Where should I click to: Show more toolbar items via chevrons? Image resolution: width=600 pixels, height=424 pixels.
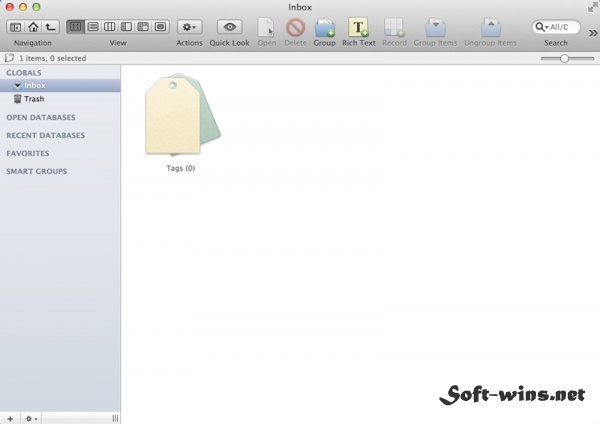(593, 33)
